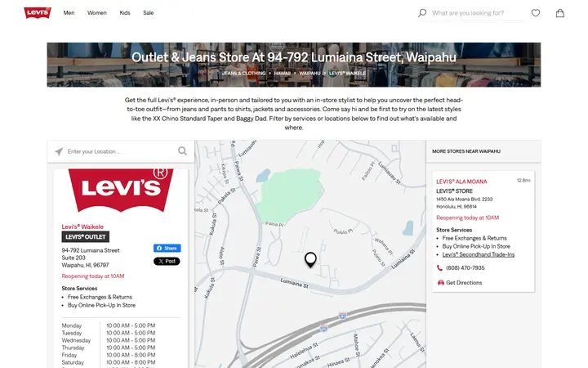The height and width of the screenshot is (368, 588).
Task: Follow the Waipahu breadcrumb
Action: point(310,74)
